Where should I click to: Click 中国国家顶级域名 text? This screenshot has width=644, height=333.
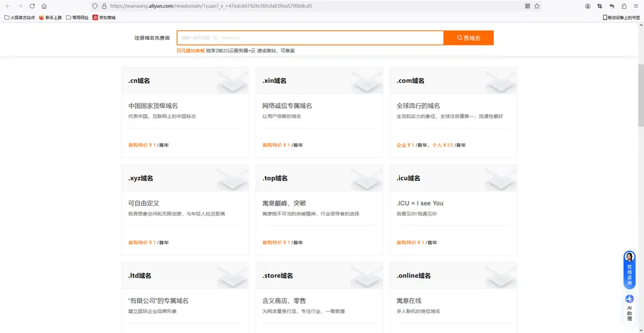[x=153, y=106]
